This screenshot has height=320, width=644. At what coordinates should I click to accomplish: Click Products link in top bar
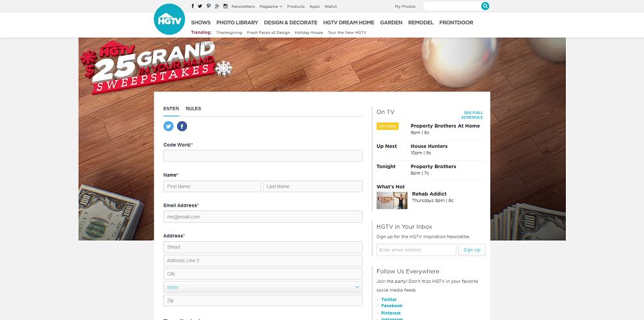coord(296,7)
